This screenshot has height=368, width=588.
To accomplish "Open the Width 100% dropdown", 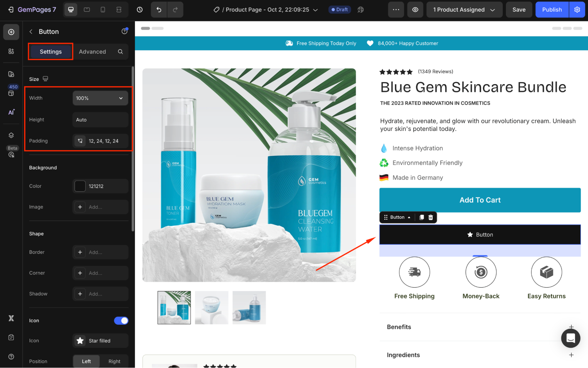I will tap(100, 98).
